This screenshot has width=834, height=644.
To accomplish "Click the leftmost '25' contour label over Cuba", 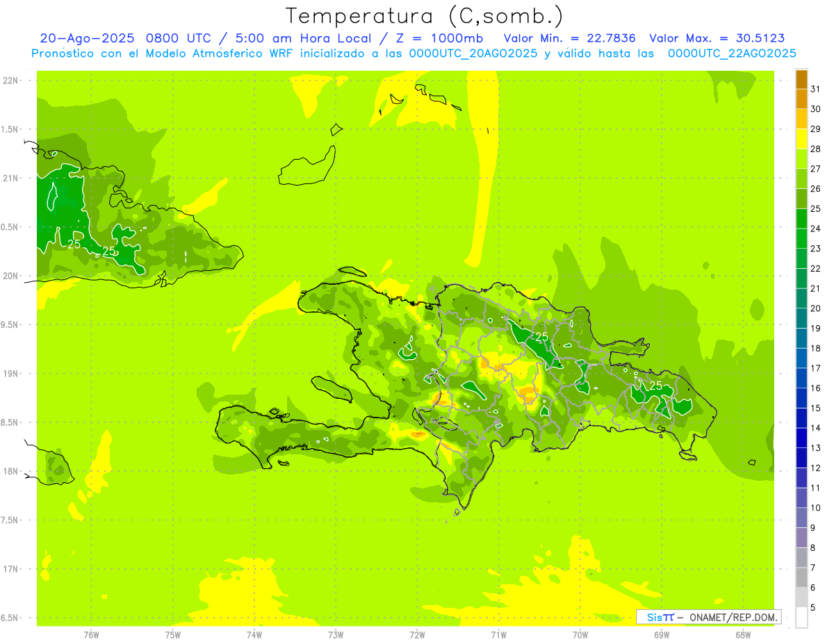I will coord(74,245).
